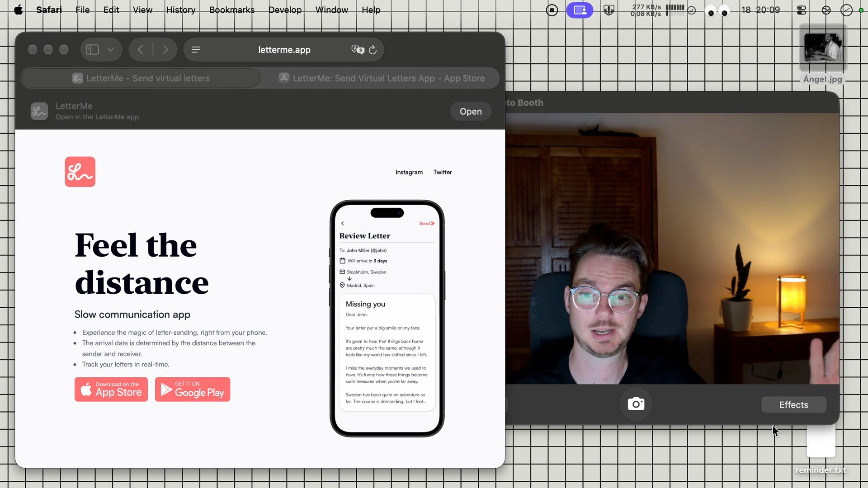
Task: Click the phone mockup image
Action: [x=387, y=319]
